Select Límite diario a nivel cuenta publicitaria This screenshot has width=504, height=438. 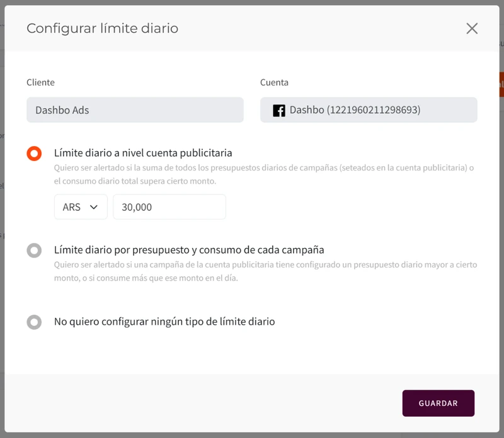pyautogui.click(x=34, y=153)
